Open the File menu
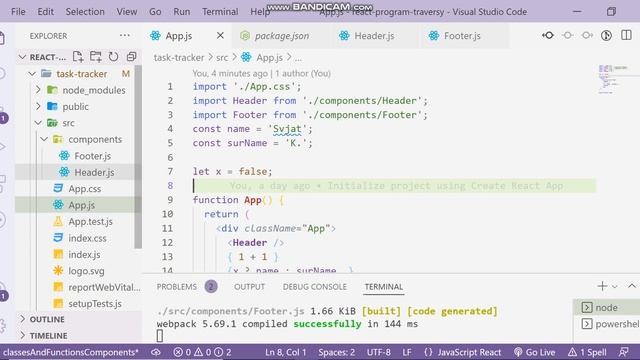640x360 pixels. click(18, 12)
